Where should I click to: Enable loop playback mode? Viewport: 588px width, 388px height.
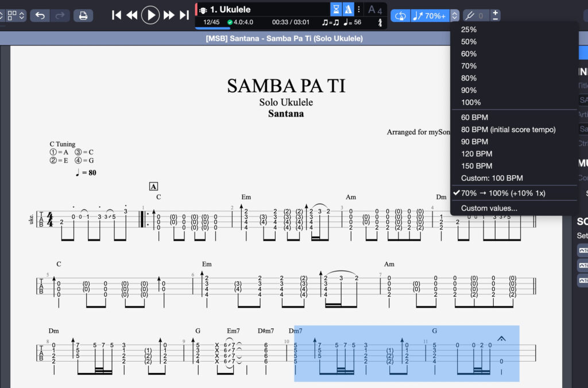click(400, 15)
